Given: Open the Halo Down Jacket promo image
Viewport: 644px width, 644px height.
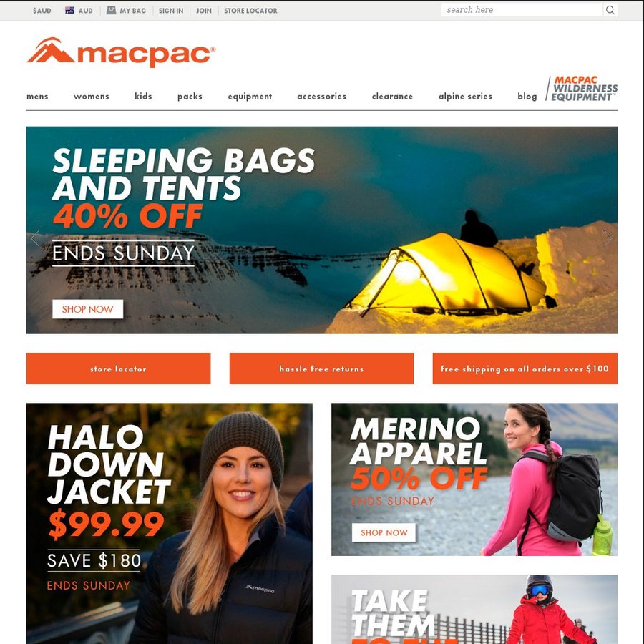Looking at the screenshot, I should pyautogui.click(x=169, y=523).
